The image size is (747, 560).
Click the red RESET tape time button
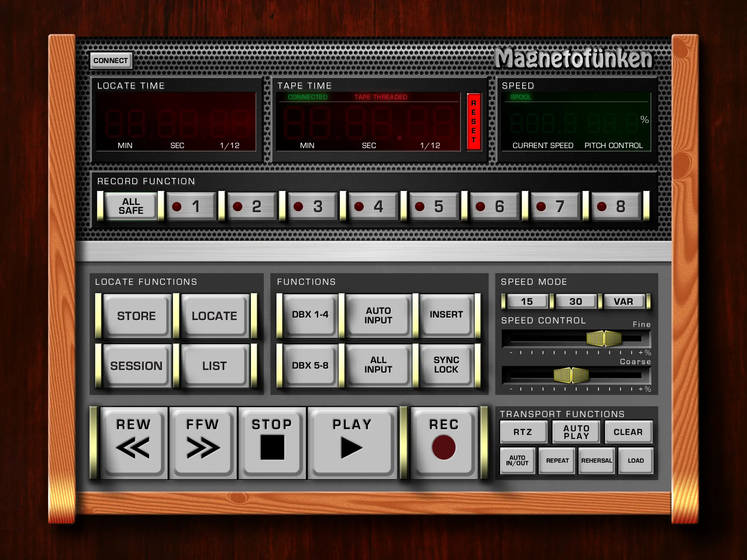[x=473, y=122]
